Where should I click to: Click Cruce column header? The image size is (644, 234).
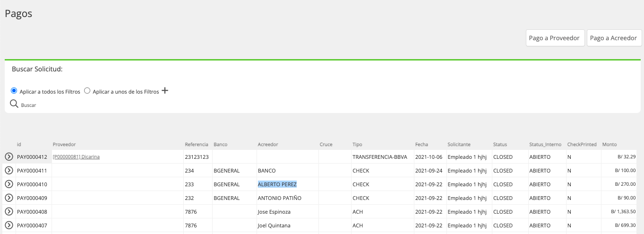coord(326,144)
